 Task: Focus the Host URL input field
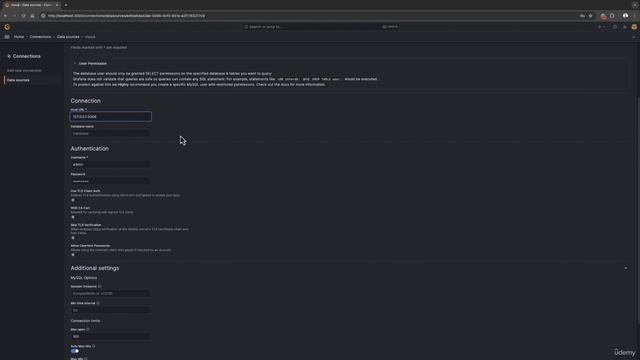(111, 117)
